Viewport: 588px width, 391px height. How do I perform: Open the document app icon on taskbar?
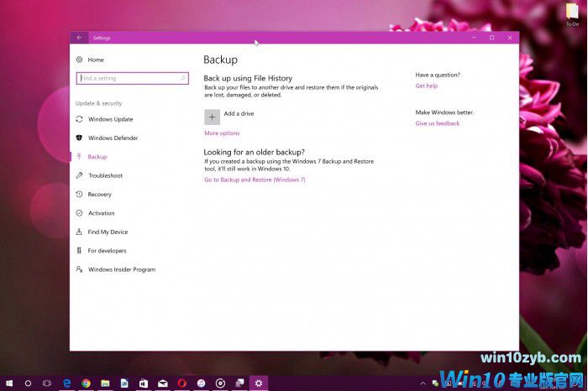pyautogui.click(x=124, y=383)
